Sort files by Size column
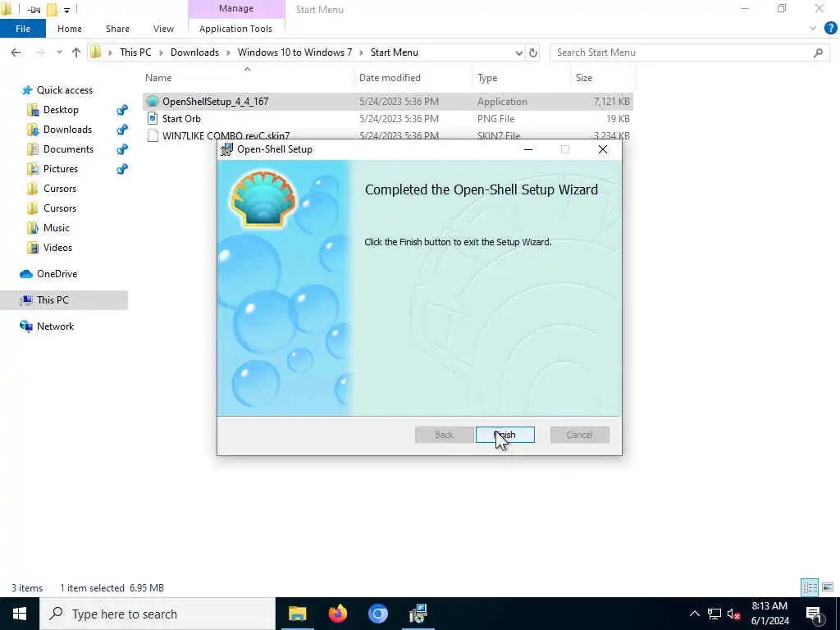This screenshot has height=630, width=840. [584, 78]
